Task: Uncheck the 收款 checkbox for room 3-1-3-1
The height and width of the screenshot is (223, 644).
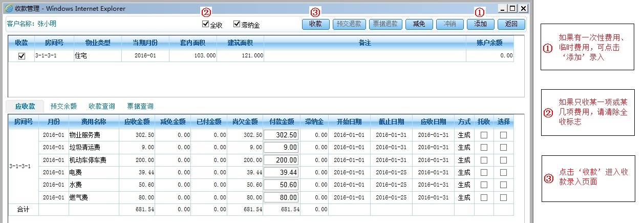Action: [22, 56]
